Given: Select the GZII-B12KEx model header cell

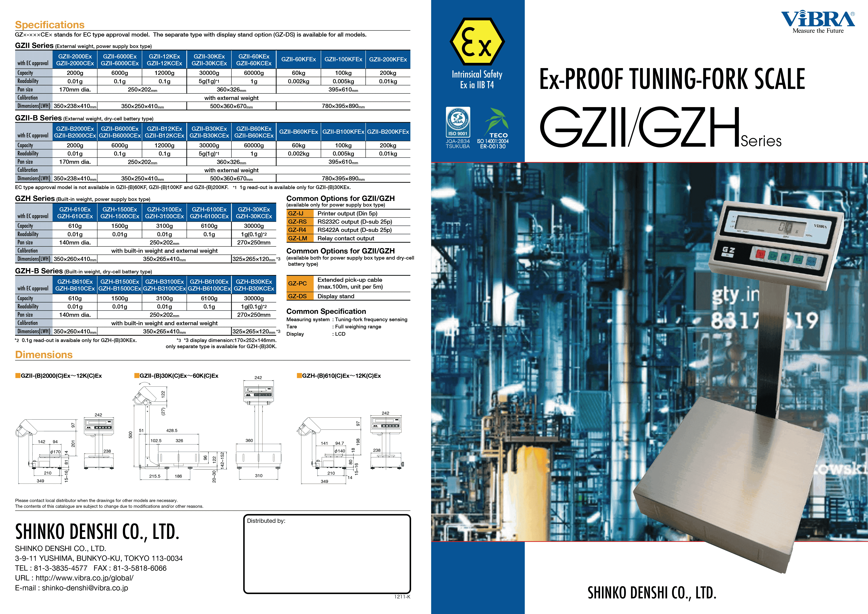Looking at the screenshot, I should click(164, 132).
